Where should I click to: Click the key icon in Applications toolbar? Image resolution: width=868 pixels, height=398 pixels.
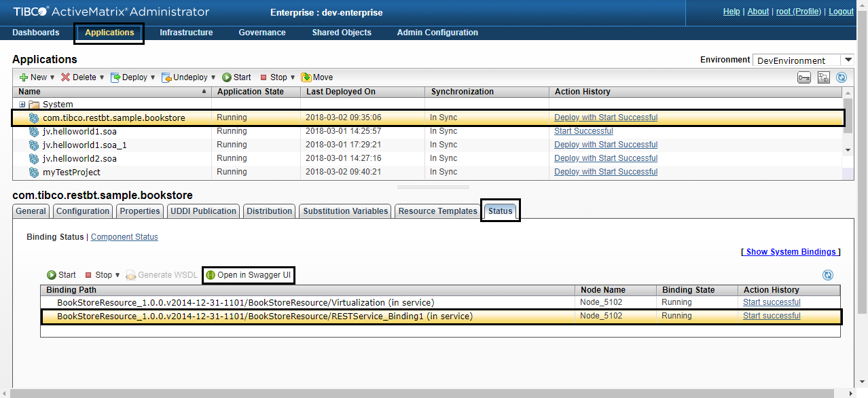tap(804, 77)
